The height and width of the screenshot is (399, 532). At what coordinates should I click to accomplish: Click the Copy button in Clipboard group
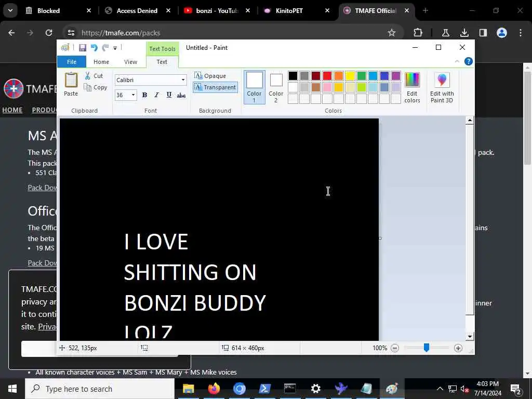click(96, 87)
